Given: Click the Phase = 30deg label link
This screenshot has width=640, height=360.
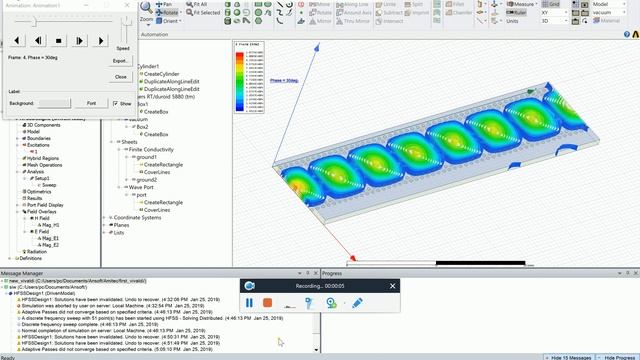Looking at the screenshot, I should tap(284, 80).
